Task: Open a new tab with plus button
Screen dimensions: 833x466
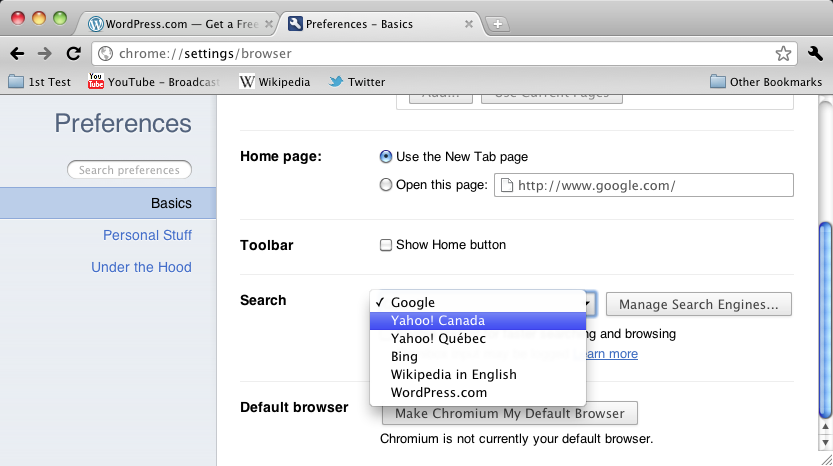Action: point(498,24)
